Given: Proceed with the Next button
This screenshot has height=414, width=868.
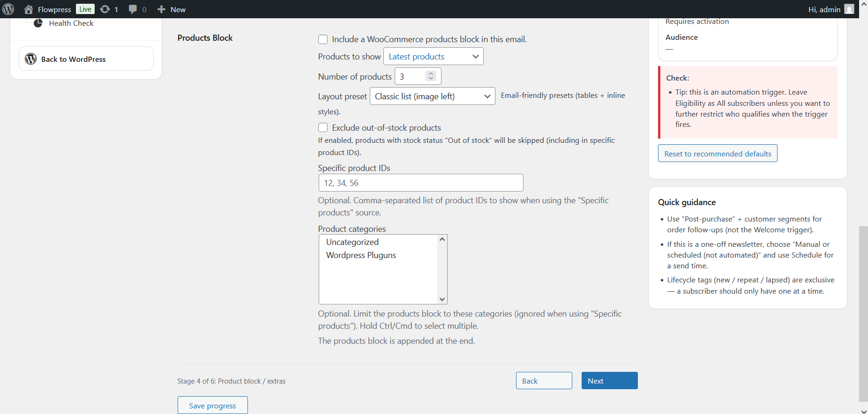Looking at the screenshot, I should tap(610, 381).
